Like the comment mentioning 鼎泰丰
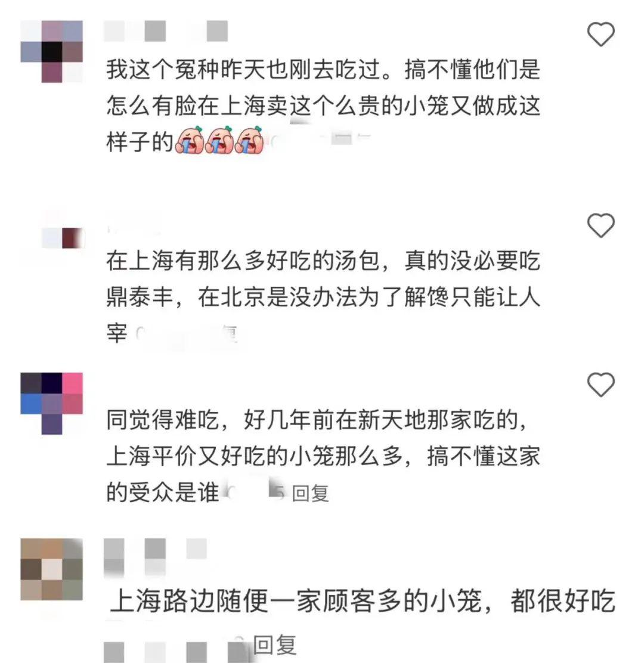The width and height of the screenshot is (644, 663). [x=601, y=225]
